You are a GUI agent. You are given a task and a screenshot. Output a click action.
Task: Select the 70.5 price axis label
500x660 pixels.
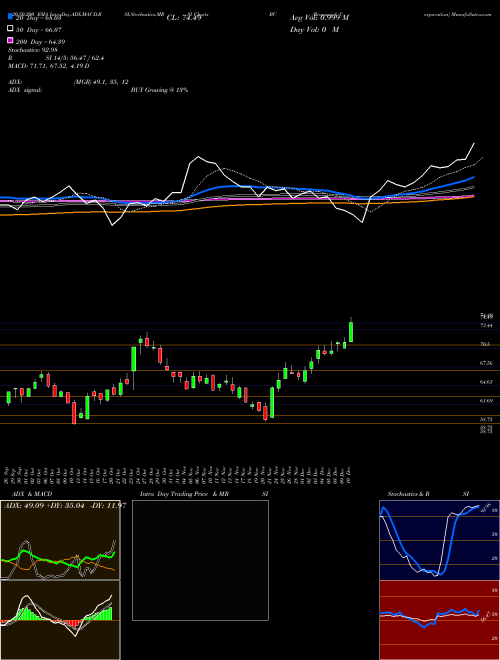tap(484, 344)
